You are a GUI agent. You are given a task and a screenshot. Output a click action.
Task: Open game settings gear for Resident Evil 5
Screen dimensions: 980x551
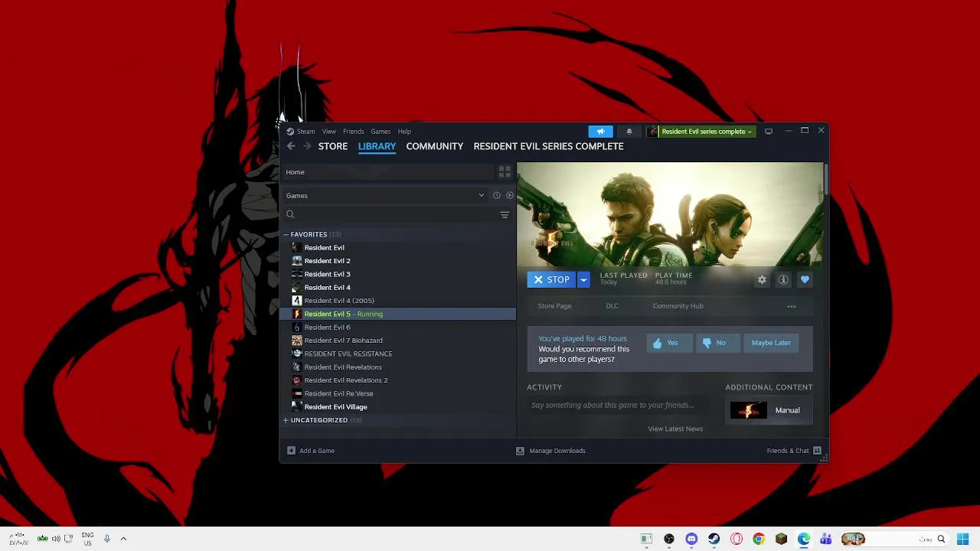(x=762, y=280)
